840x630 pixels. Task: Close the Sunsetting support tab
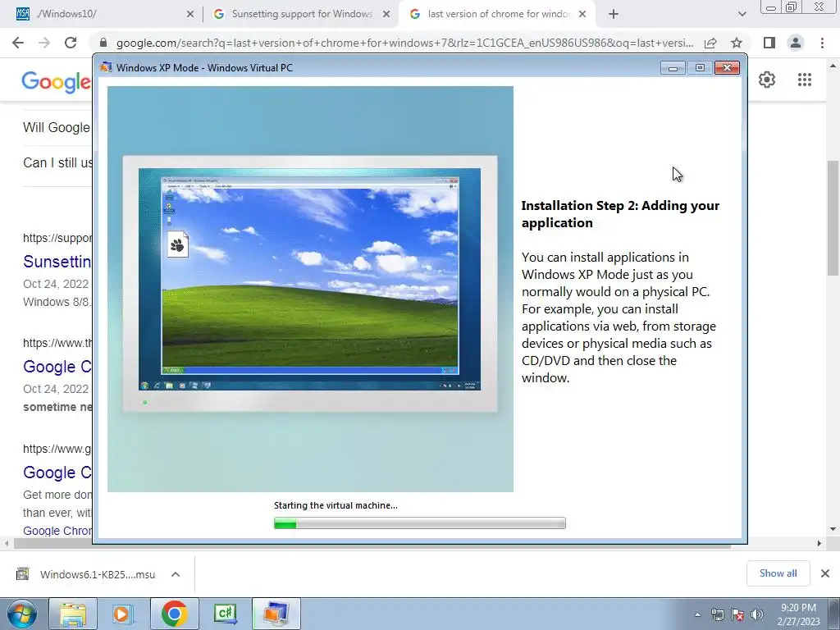coord(386,15)
